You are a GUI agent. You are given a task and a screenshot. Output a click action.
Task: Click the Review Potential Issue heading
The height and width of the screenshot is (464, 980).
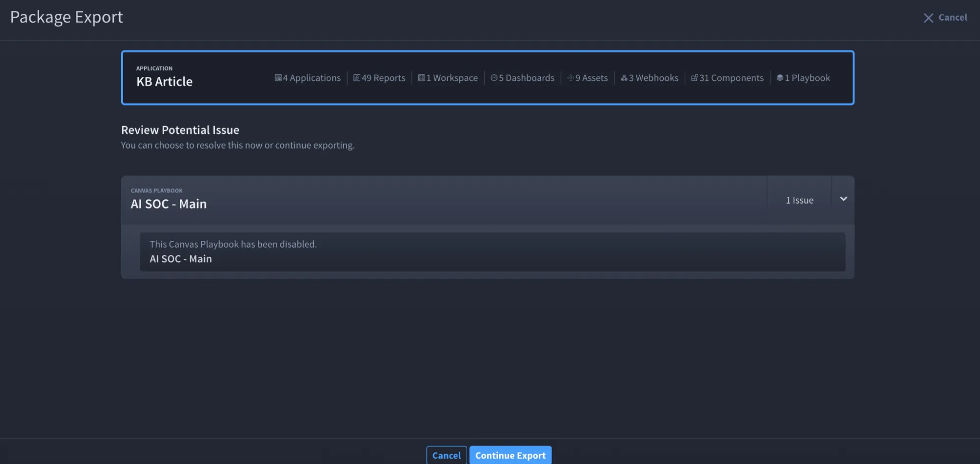pyautogui.click(x=180, y=130)
